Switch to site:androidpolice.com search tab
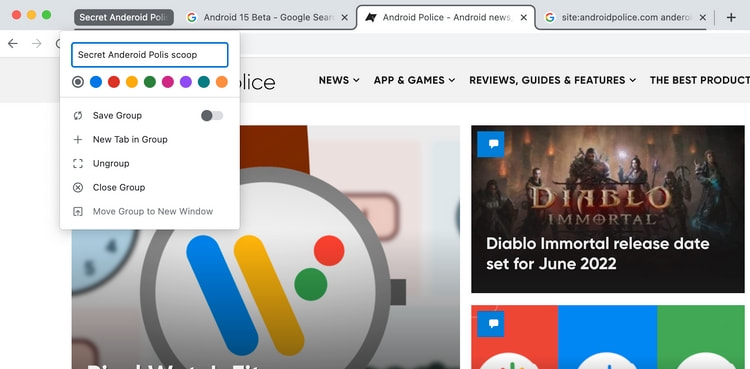 click(x=627, y=18)
